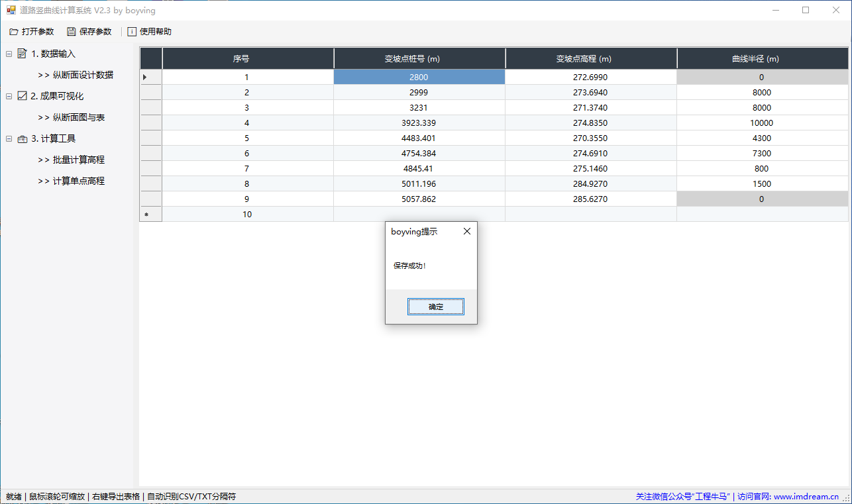
Task: Click the open parameters folder icon
Action: tap(13, 32)
